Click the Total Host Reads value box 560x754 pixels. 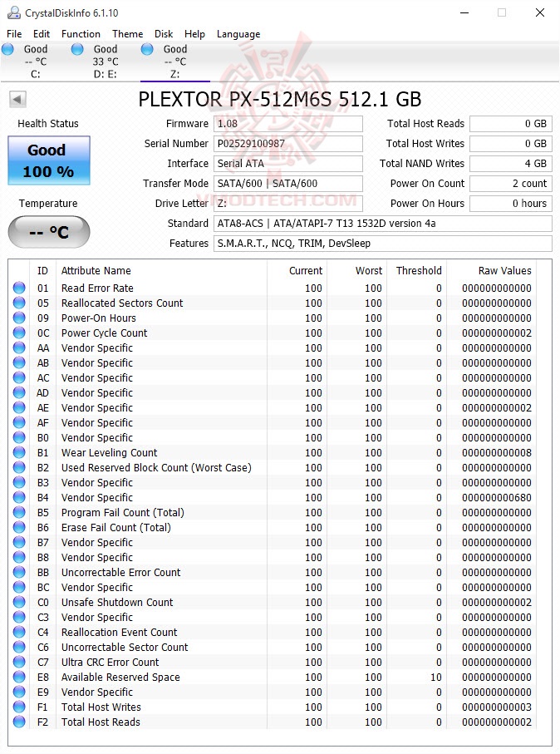[x=511, y=124]
